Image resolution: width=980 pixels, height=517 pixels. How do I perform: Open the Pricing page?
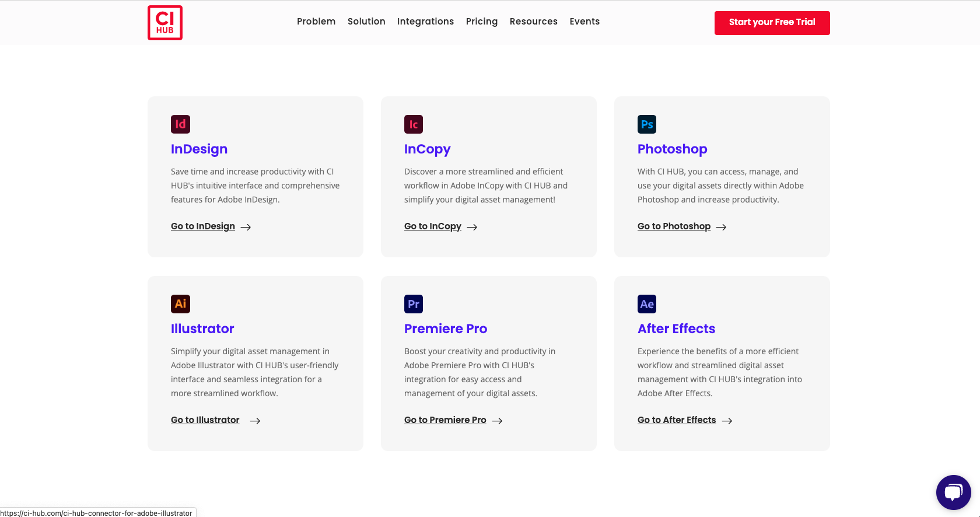point(482,22)
